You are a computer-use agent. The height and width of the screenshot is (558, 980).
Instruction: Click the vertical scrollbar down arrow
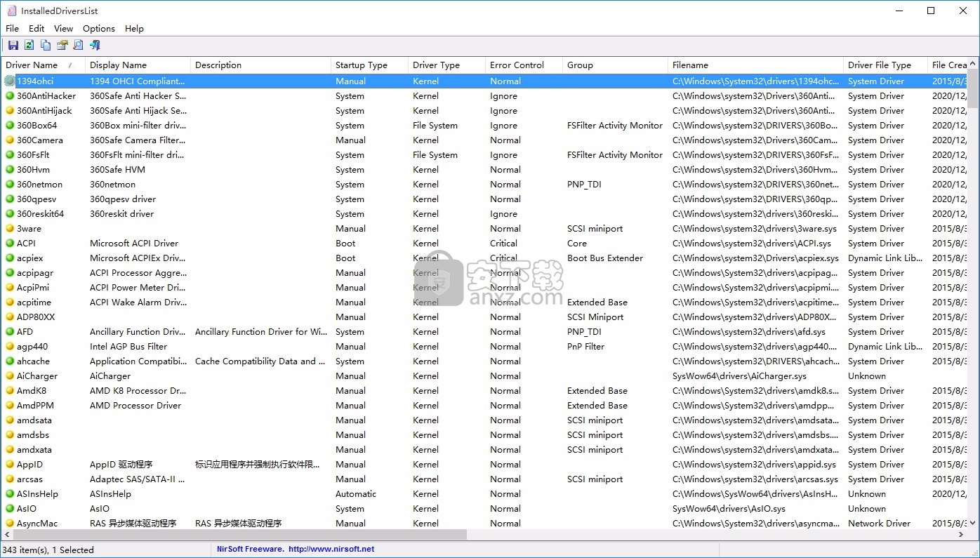pyautogui.click(x=974, y=523)
